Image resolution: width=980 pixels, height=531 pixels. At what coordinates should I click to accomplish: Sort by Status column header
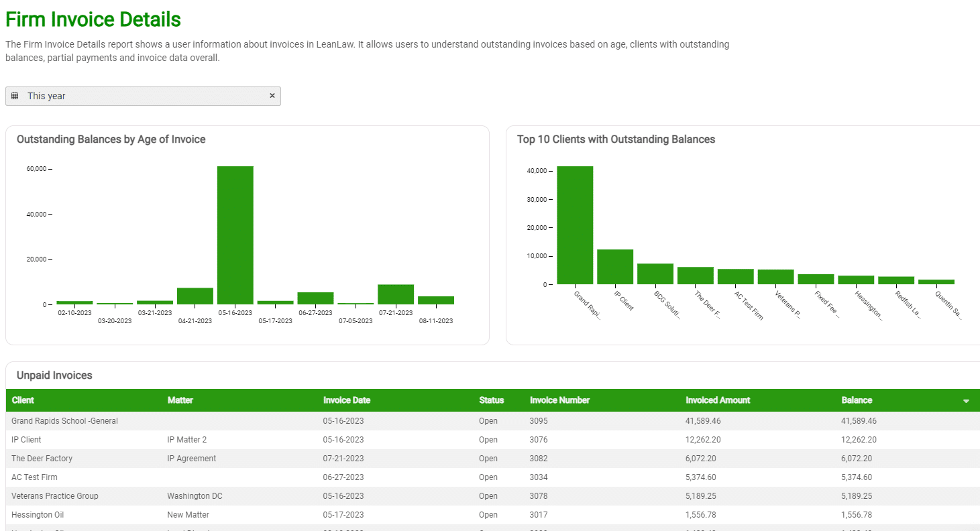pyautogui.click(x=491, y=400)
